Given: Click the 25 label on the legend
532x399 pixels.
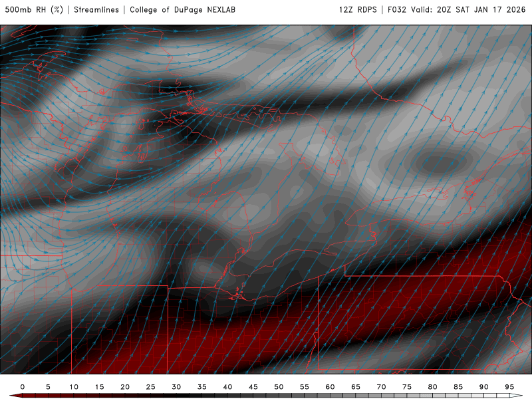Looking at the screenshot, I should tap(151, 387).
